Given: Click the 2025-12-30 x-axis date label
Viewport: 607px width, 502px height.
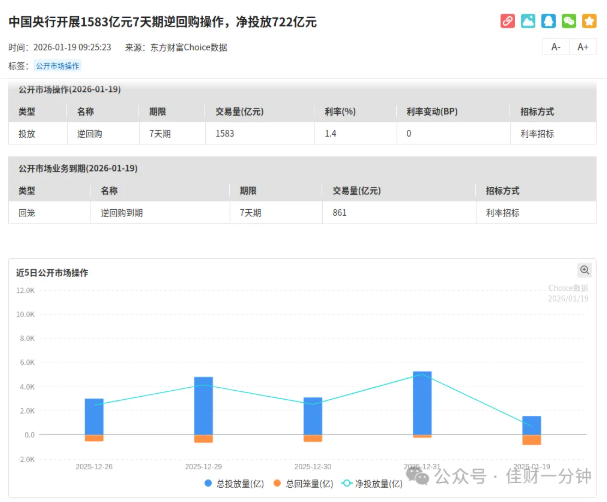Looking at the screenshot, I should pos(313,466).
